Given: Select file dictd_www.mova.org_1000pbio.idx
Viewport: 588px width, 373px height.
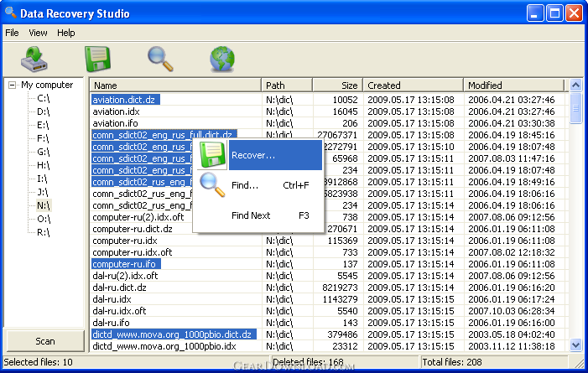Looking at the screenshot, I should [164, 346].
